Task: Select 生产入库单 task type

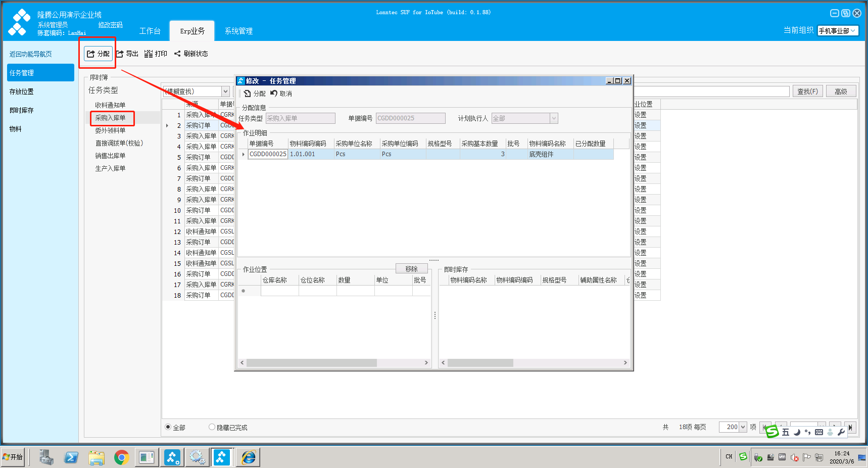Action: click(110, 168)
